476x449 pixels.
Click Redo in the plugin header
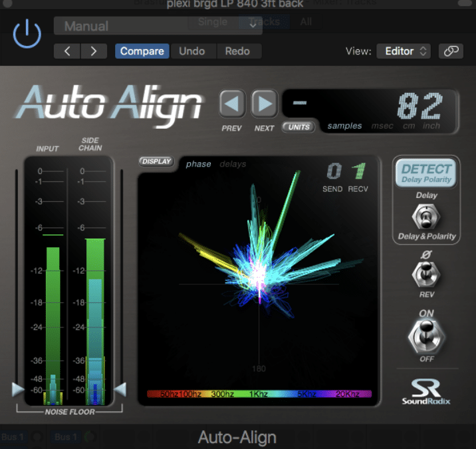(237, 51)
